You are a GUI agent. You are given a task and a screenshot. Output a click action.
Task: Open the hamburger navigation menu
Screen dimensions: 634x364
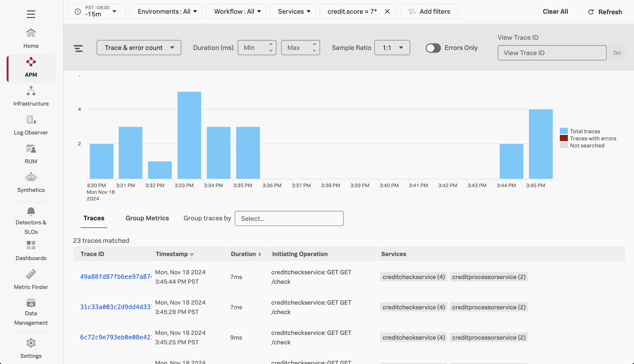31,14
